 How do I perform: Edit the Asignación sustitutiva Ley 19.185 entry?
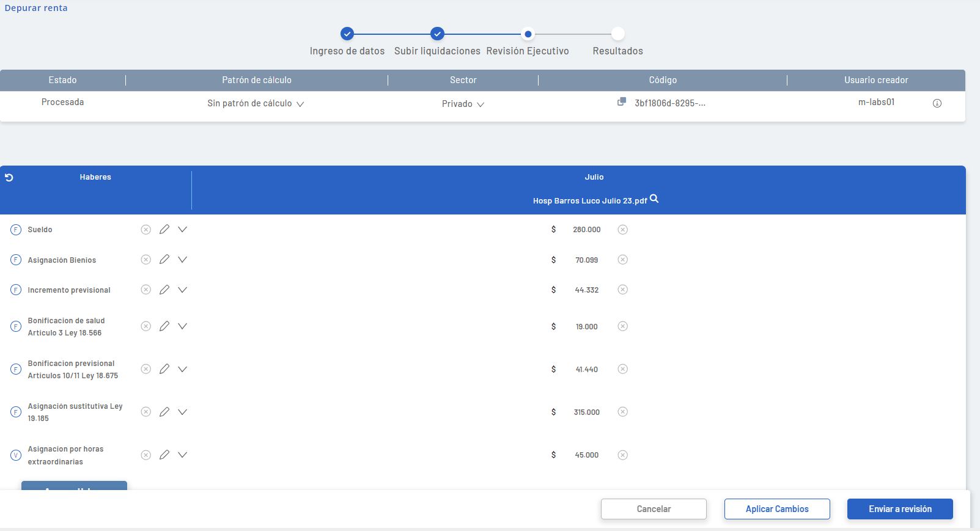[164, 412]
